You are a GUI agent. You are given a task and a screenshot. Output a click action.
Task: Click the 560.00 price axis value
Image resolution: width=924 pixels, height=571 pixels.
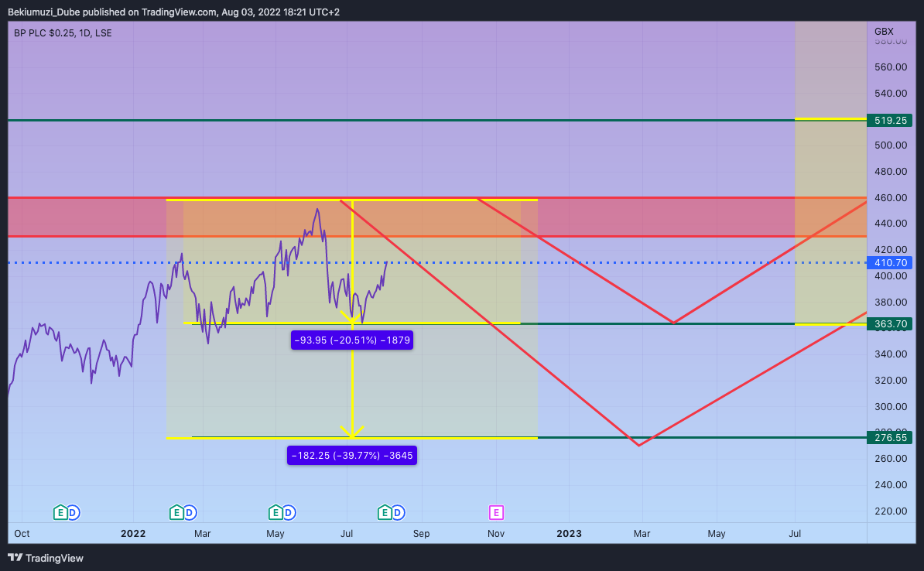891,67
